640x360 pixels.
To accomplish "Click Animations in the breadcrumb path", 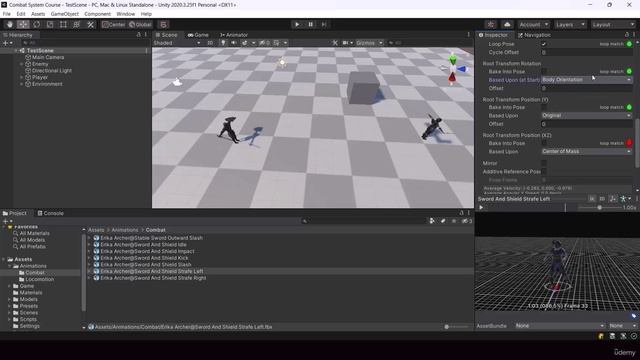I will [x=124, y=230].
